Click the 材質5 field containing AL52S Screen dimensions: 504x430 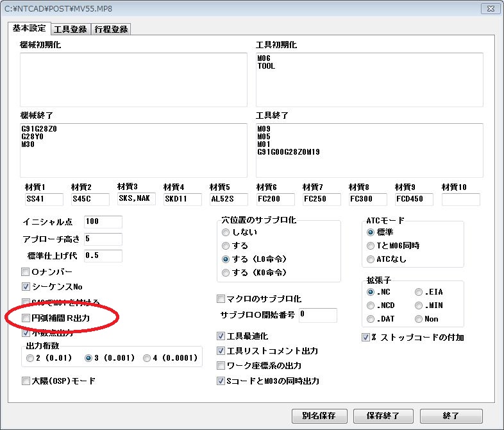(x=229, y=200)
